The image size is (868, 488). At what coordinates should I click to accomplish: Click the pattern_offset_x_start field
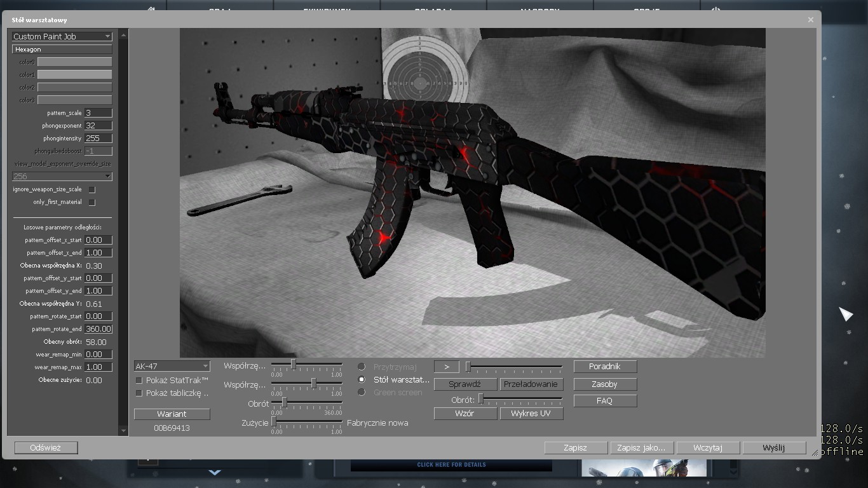click(x=98, y=240)
